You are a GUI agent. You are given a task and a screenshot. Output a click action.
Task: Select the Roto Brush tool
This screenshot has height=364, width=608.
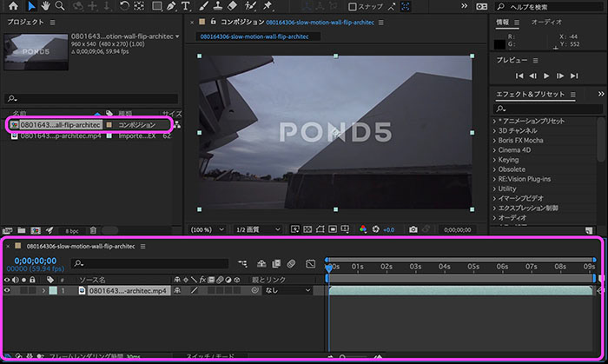[x=250, y=6]
